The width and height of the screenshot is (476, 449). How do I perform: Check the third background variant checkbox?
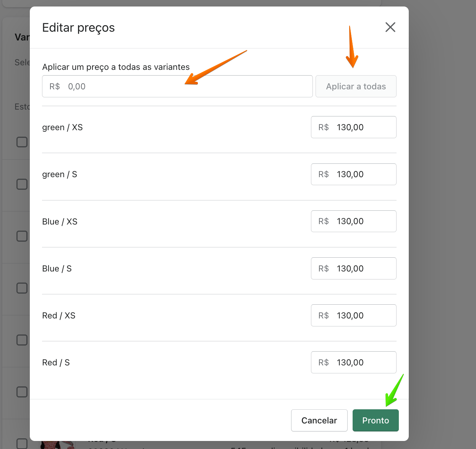pos(22,236)
